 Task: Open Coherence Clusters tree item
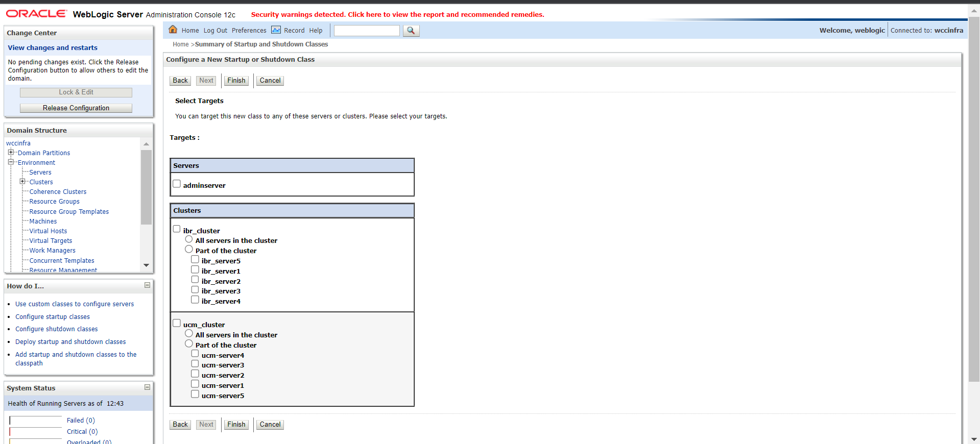[58, 192]
